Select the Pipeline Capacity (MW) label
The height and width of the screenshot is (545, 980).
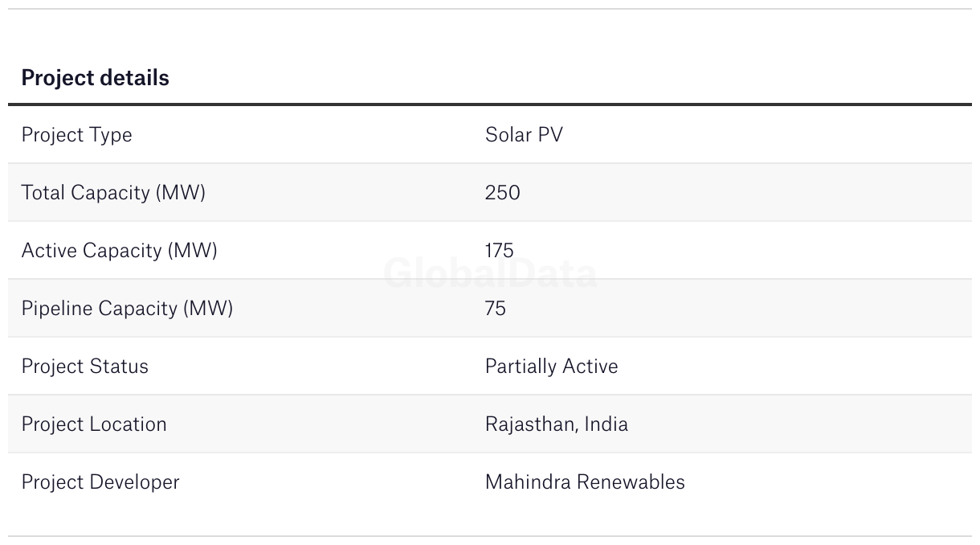pos(127,309)
